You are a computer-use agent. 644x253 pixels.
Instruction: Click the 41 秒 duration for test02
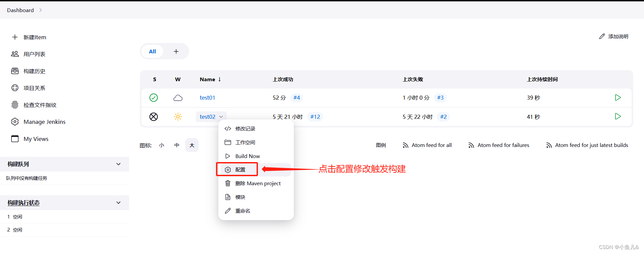533,117
